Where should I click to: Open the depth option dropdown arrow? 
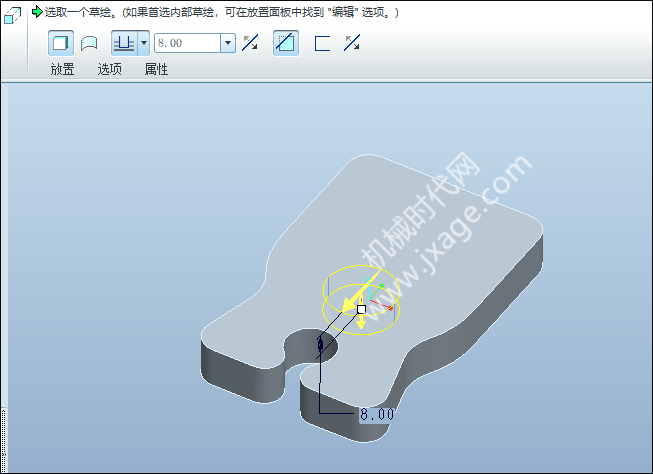click(144, 43)
